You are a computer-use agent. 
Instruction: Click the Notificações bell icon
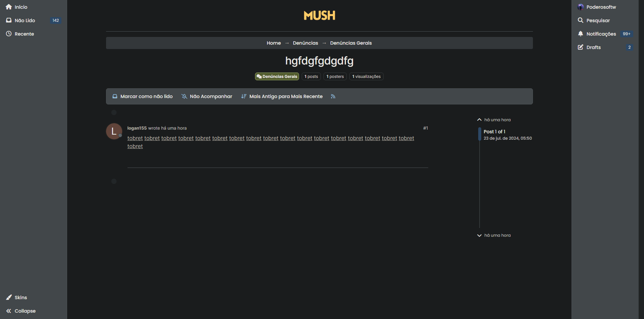click(581, 34)
